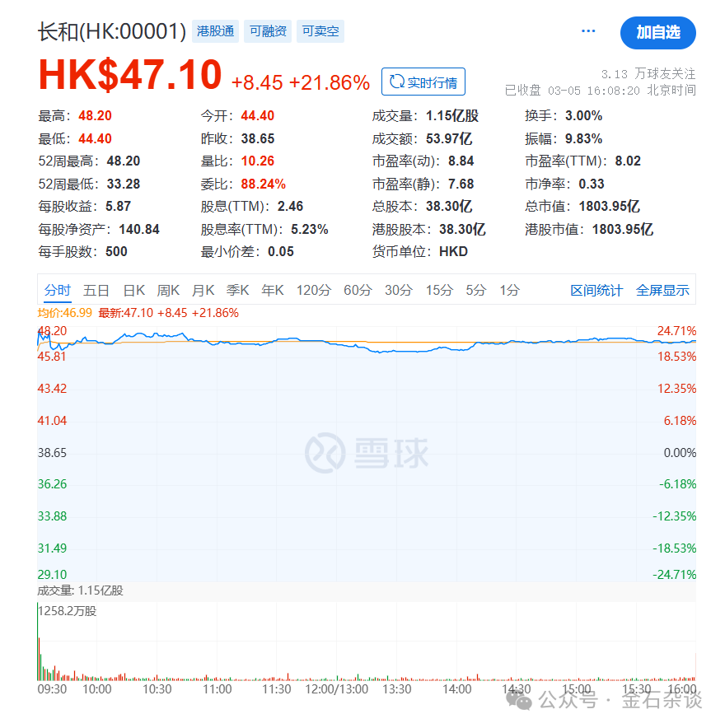Click the 1258.2万股 volume axis label

[68, 611]
